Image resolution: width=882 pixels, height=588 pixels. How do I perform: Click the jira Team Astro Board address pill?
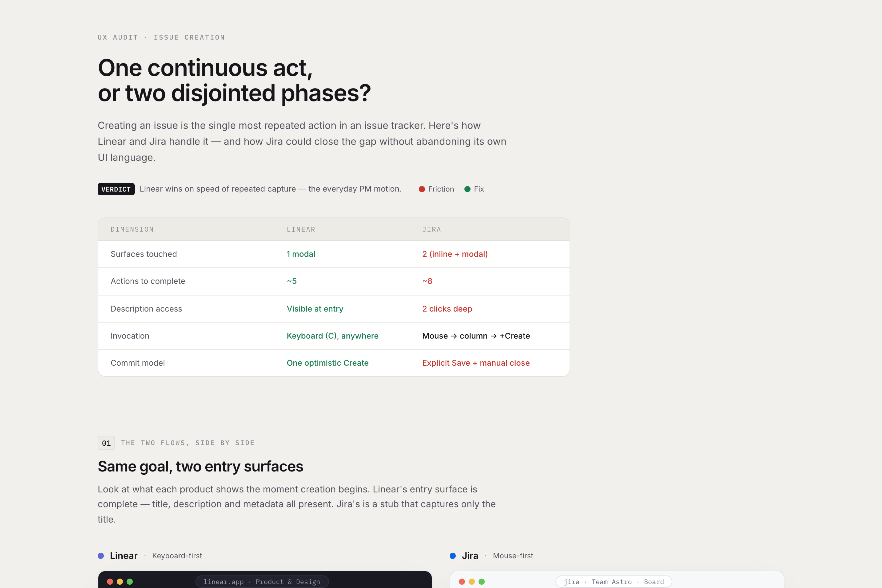tap(613, 582)
